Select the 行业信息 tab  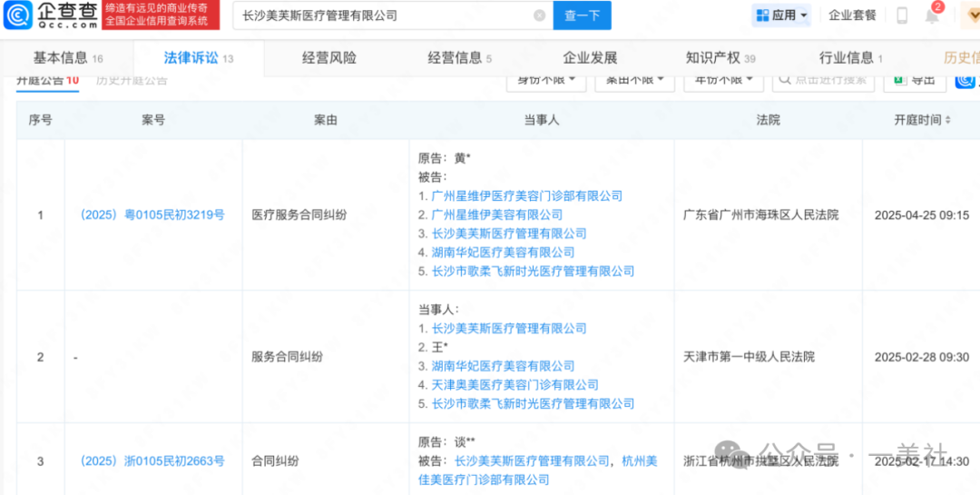(x=850, y=58)
